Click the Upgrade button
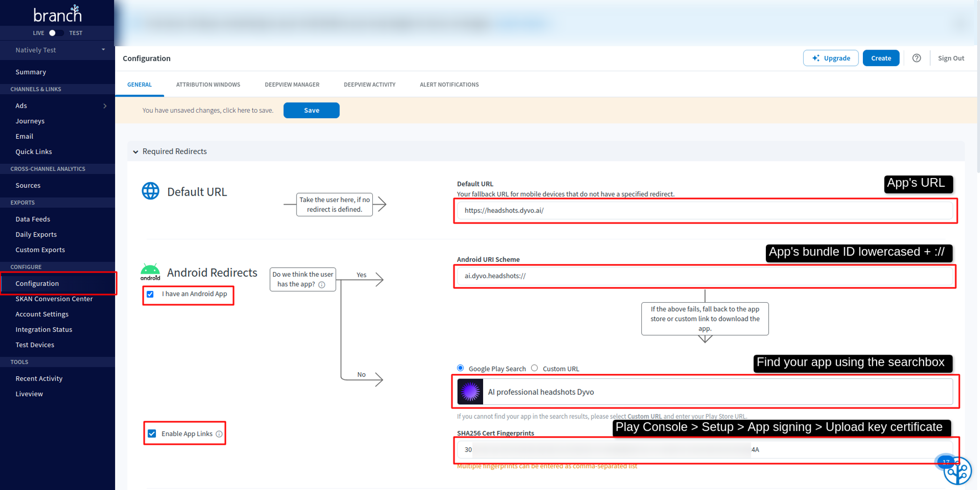The width and height of the screenshot is (980, 490). [x=831, y=58]
